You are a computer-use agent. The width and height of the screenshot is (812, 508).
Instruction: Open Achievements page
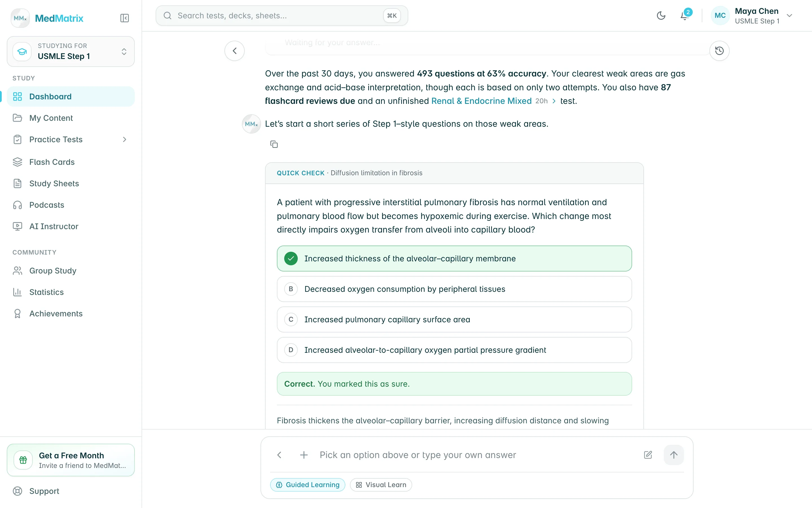(x=71, y=314)
